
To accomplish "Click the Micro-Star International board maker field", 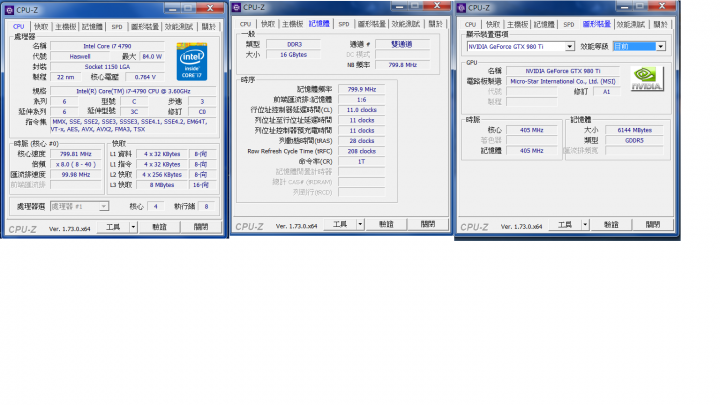I will point(563,81).
